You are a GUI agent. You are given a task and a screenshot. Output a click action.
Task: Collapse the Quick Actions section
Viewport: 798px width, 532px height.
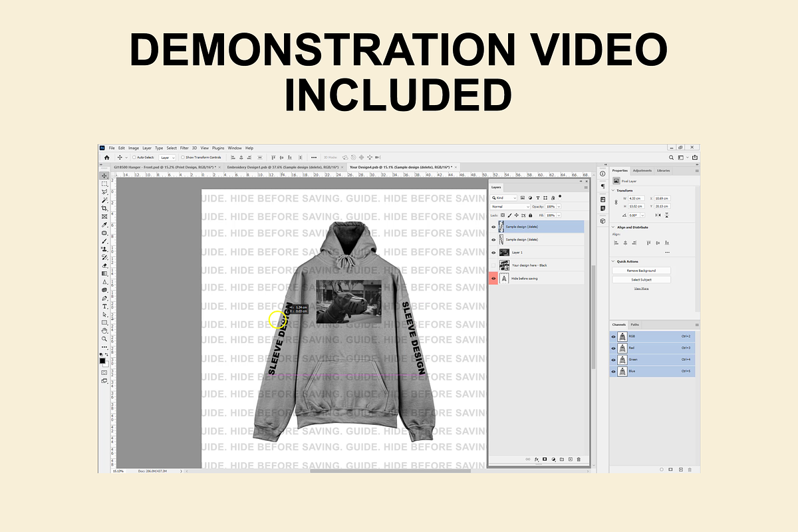click(613, 261)
